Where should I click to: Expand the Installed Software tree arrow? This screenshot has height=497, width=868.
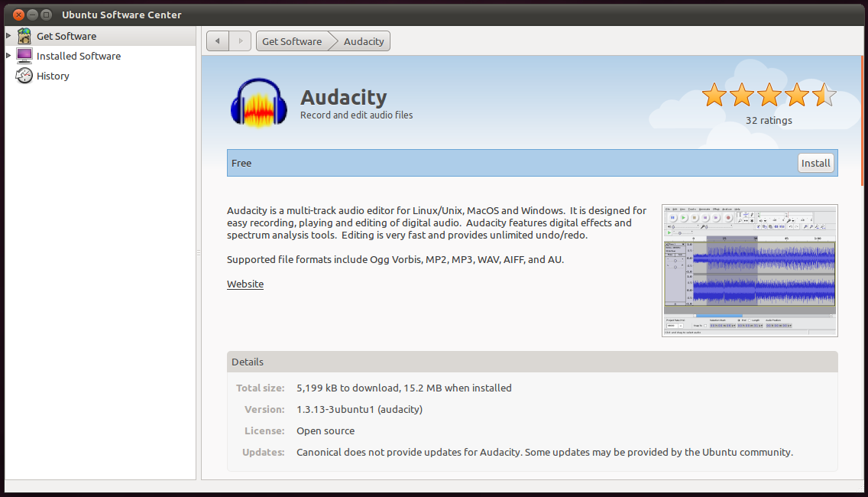[x=8, y=56]
